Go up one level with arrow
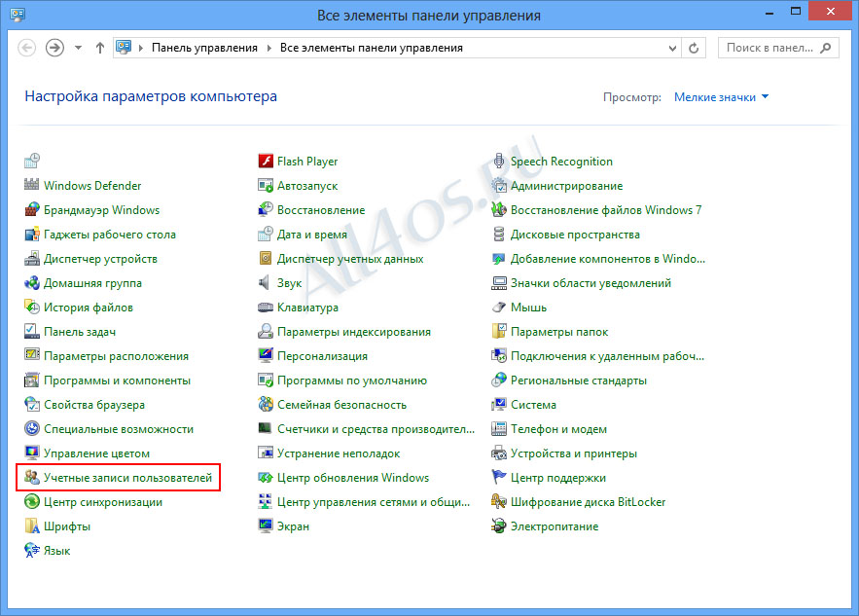The height and width of the screenshot is (616, 859). pyautogui.click(x=99, y=49)
